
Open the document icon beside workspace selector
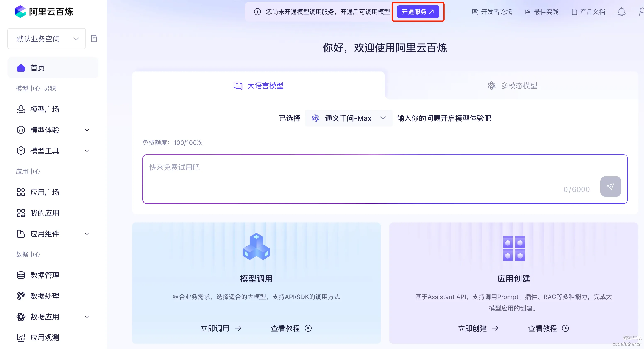[x=94, y=39]
